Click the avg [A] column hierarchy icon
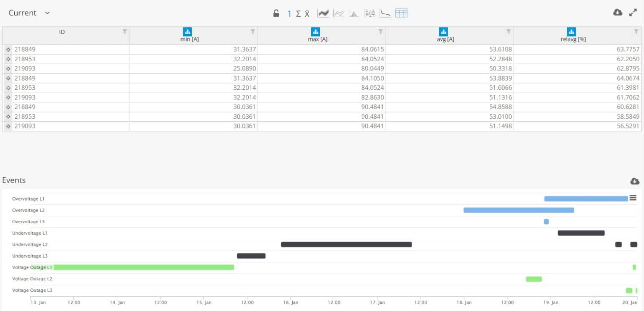Screen dimensions: 644x311 click(443, 31)
